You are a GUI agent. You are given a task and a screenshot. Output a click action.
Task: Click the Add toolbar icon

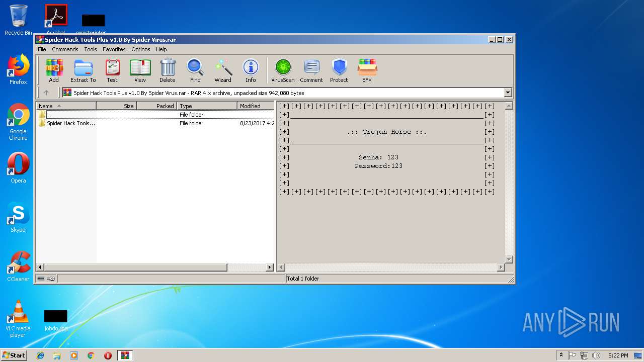pos(54,71)
